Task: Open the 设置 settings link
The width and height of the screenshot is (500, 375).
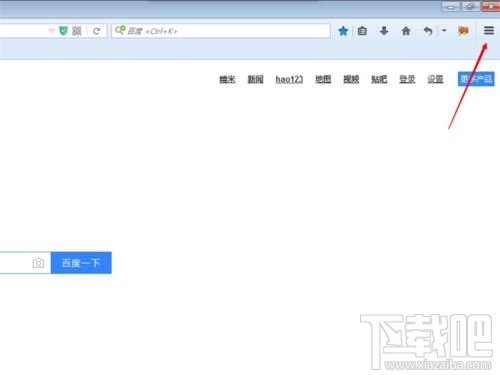Action: (x=435, y=79)
